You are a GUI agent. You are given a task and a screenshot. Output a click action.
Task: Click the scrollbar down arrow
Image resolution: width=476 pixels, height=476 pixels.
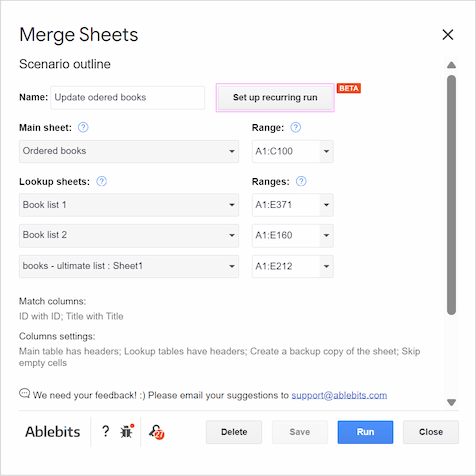(451, 402)
